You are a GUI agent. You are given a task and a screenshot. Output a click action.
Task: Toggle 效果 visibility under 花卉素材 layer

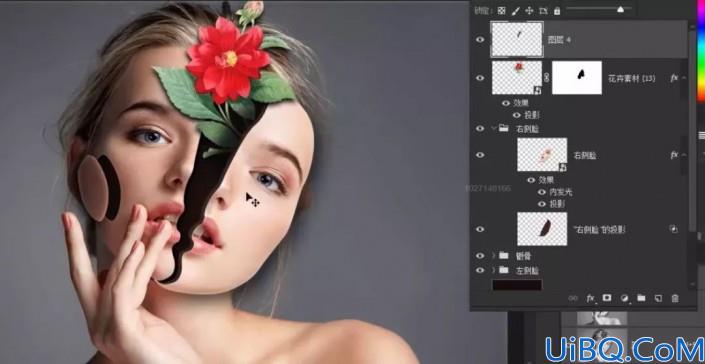coord(506,103)
